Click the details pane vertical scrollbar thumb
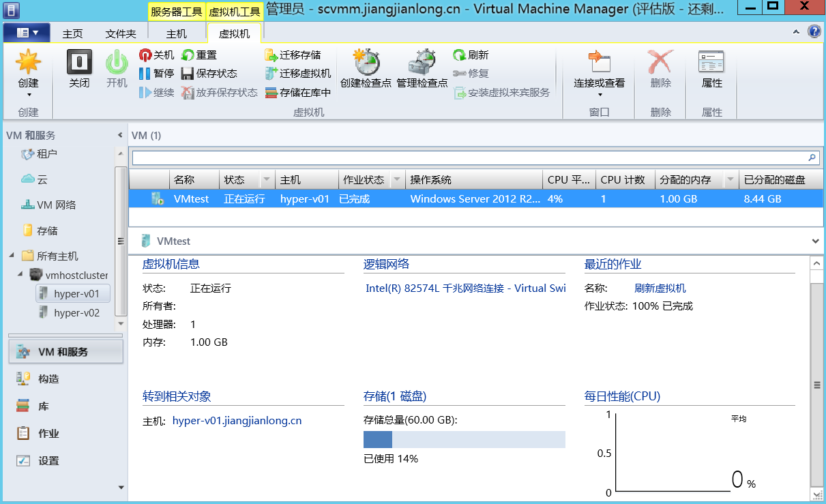Image resolution: width=826 pixels, height=504 pixels. [x=816, y=385]
